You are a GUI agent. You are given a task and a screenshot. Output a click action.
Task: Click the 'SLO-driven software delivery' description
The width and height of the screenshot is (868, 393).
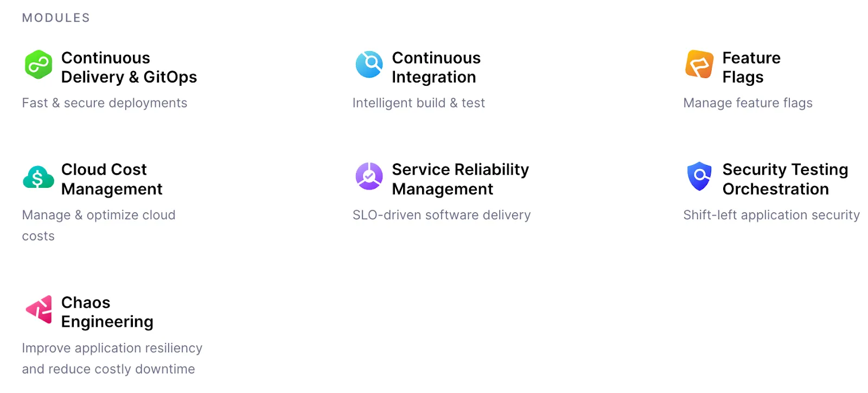coord(441,215)
